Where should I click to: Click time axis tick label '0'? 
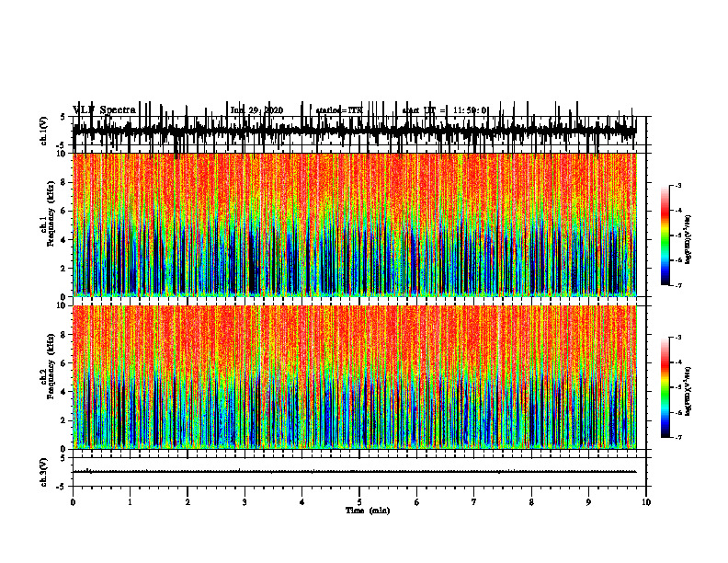point(73,502)
